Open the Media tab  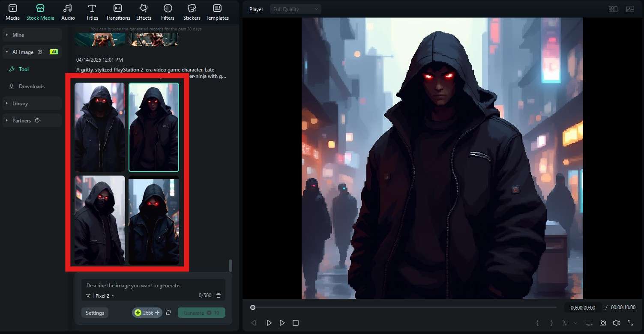pyautogui.click(x=12, y=12)
